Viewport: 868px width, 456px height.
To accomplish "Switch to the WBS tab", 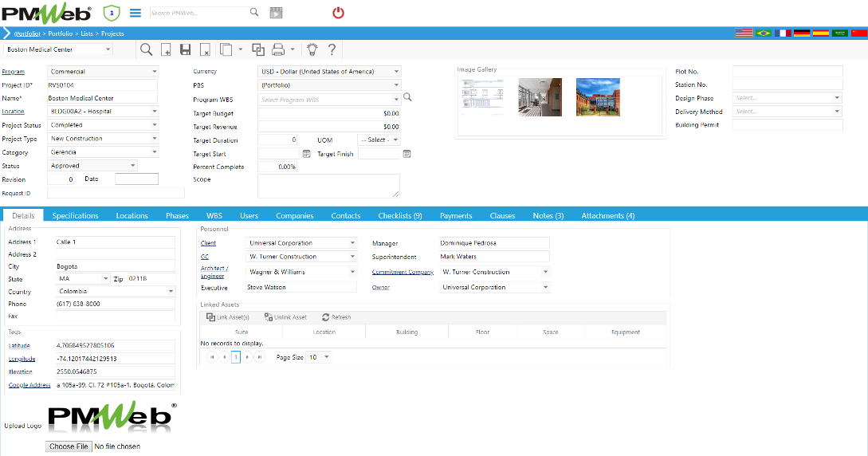I will point(214,216).
